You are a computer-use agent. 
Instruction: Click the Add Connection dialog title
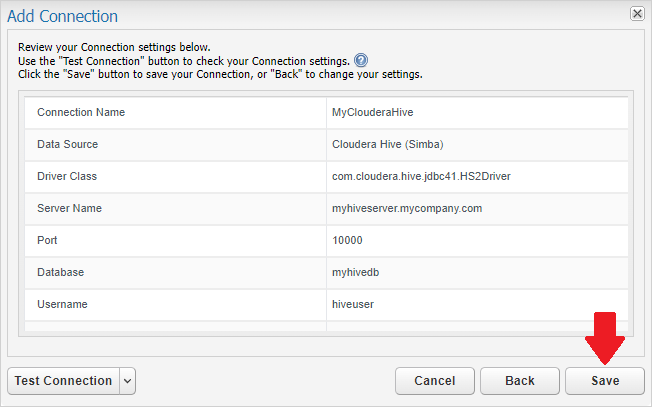pyautogui.click(x=62, y=16)
